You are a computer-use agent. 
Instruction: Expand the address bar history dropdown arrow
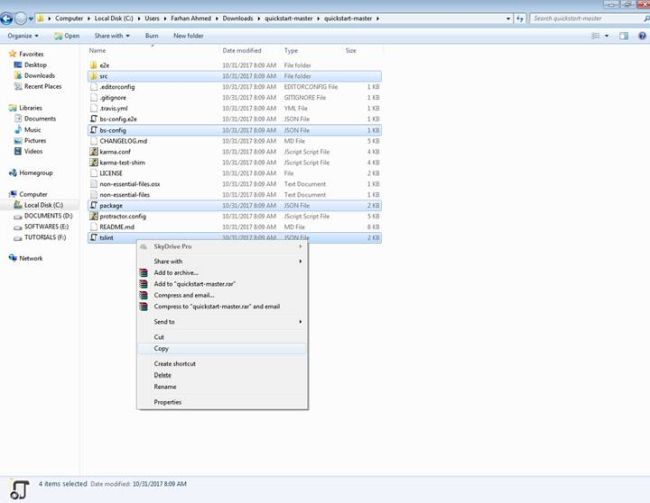pyautogui.click(x=508, y=19)
